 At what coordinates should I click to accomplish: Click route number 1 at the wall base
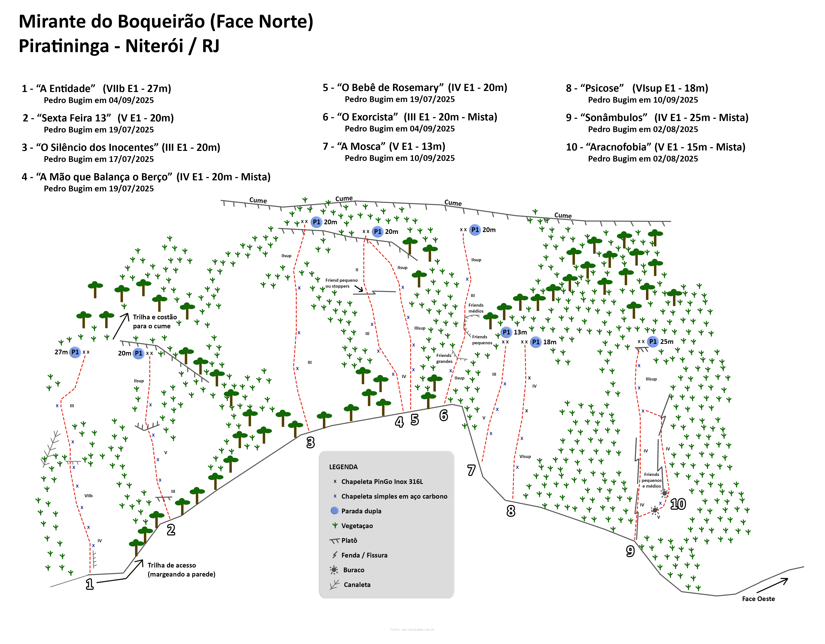(90, 584)
